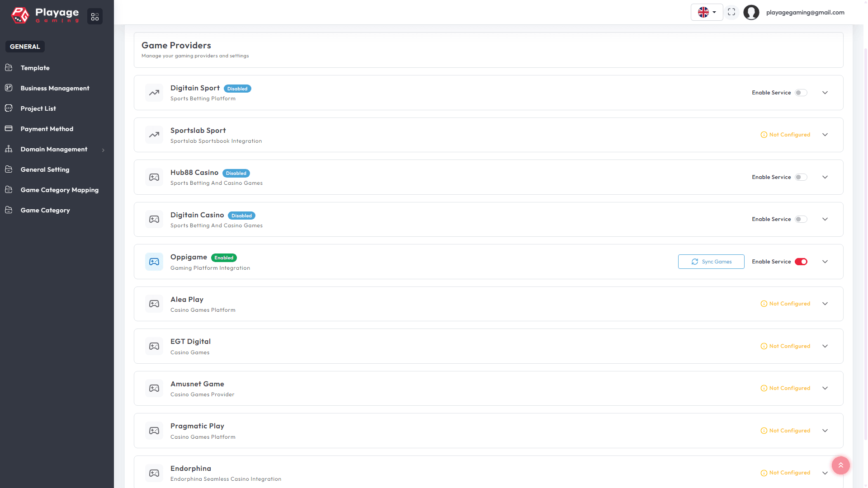
Task: Click the Sportslab Not Configured info icon
Action: [x=764, y=135]
